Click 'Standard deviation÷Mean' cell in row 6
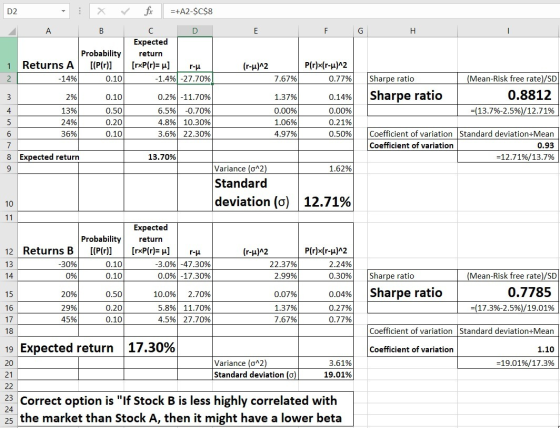560x428 pixels. [508, 134]
